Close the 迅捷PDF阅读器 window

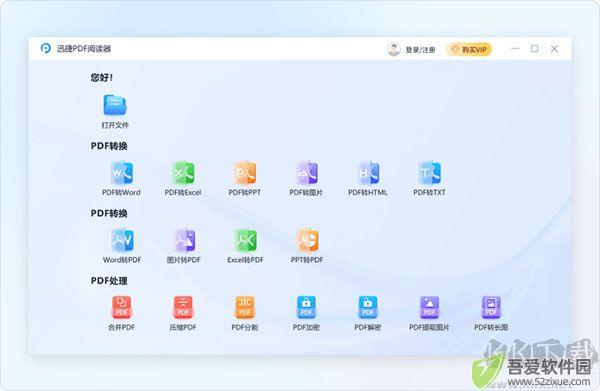tap(554, 49)
